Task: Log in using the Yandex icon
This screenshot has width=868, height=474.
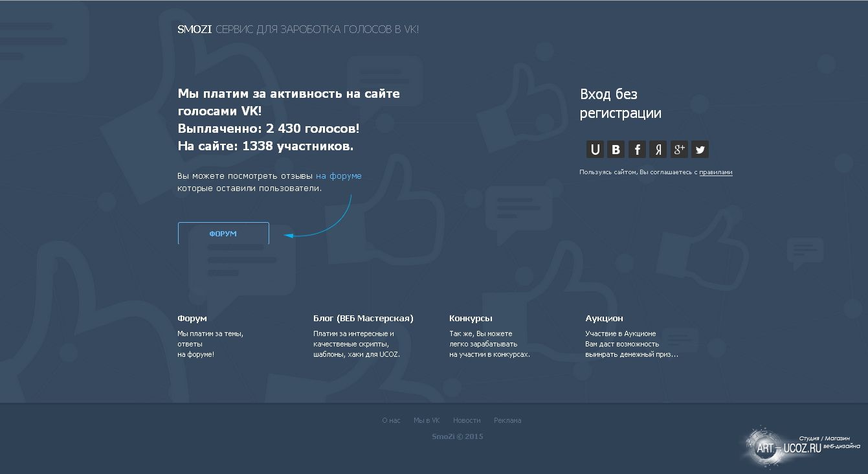Action: point(658,150)
